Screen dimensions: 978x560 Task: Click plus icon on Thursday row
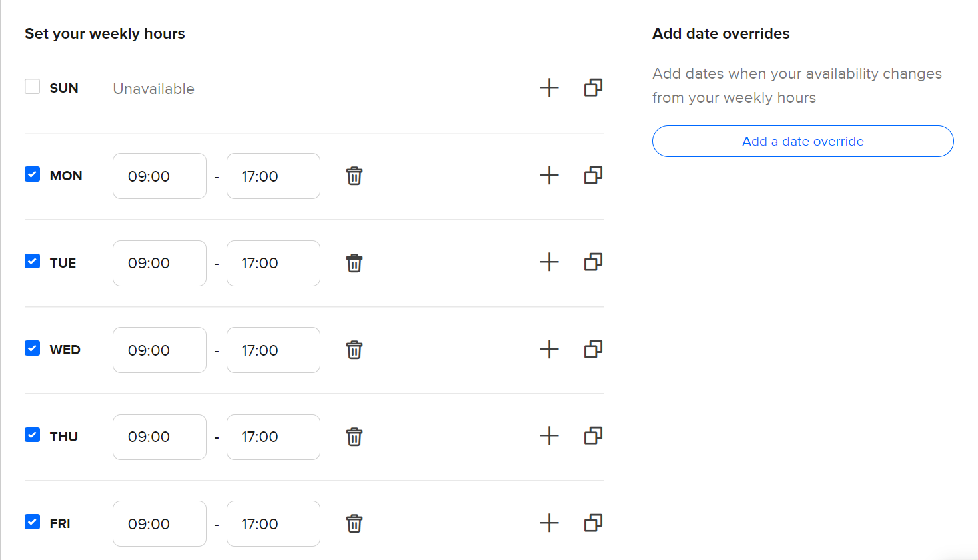549,436
